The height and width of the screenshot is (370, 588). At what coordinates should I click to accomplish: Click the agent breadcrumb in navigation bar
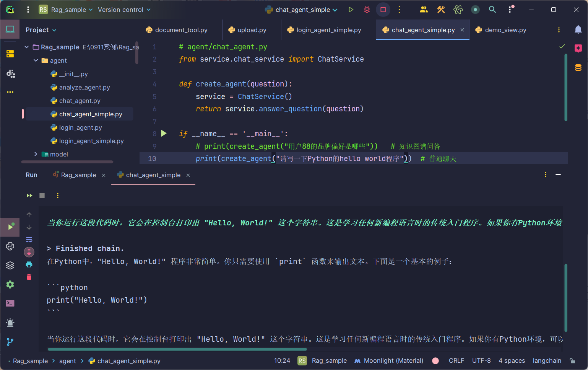(x=68, y=361)
